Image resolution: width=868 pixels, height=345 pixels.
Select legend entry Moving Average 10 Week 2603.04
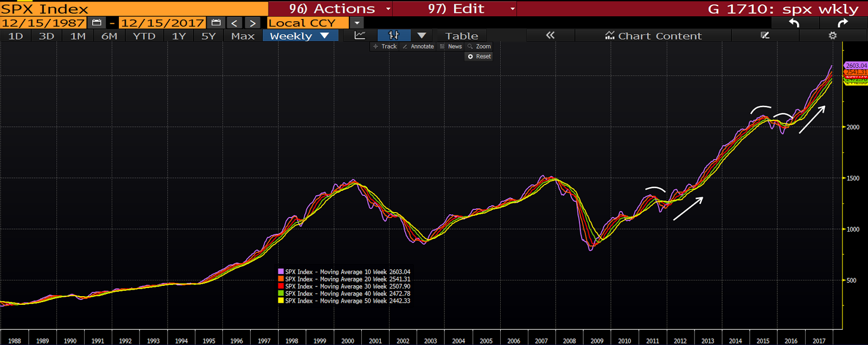(348, 272)
